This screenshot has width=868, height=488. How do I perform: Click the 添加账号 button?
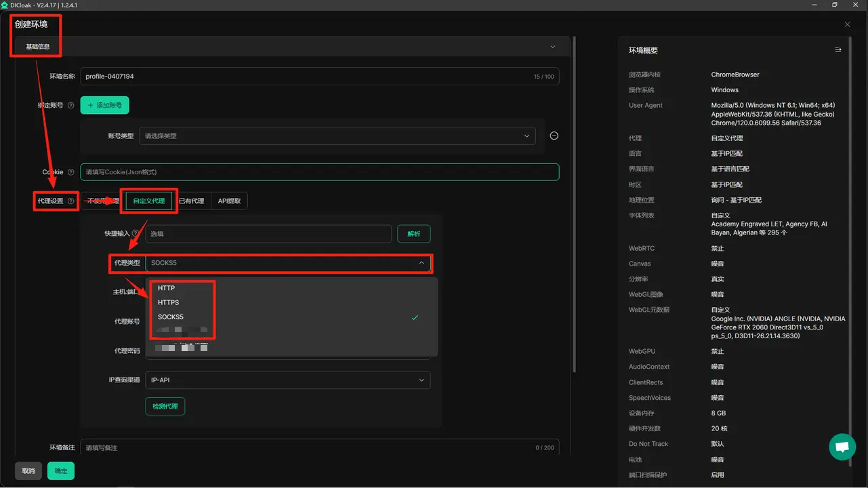pos(104,106)
